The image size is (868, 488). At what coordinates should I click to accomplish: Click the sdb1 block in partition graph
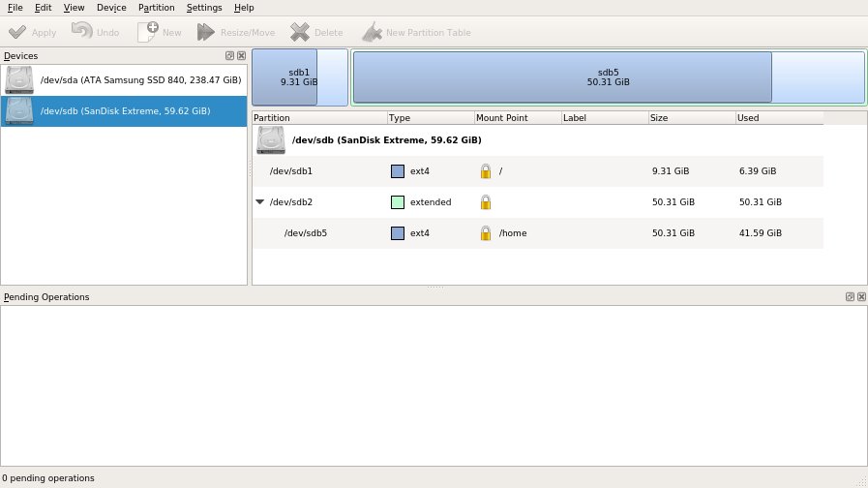(x=284, y=77)
